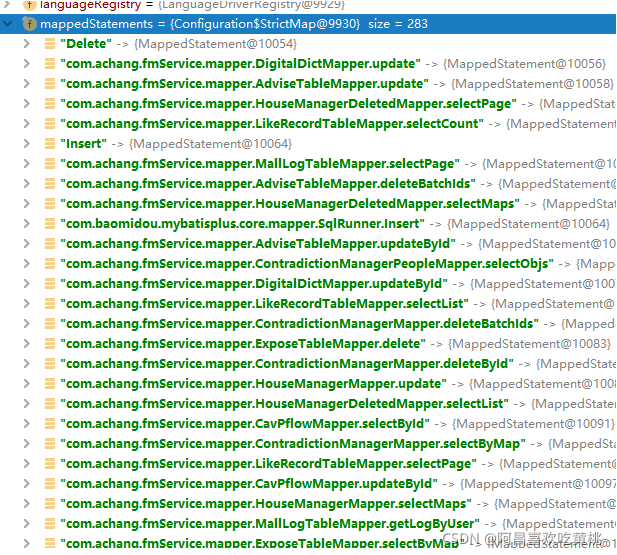The height and width of the screenshot is (555, 617).
Task: Click entry icon of MallLogTableMapper.selectPage
Action: (x=50, y=163)
